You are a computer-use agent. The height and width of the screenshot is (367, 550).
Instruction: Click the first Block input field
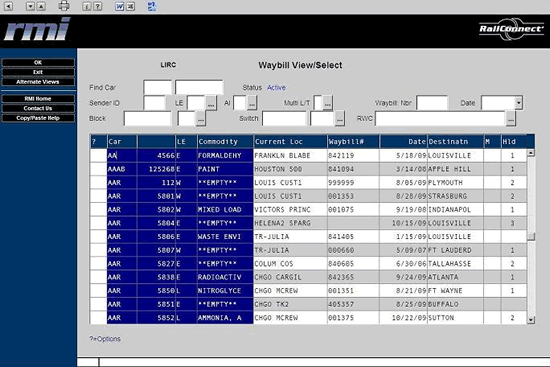click(x=148, y=119)
